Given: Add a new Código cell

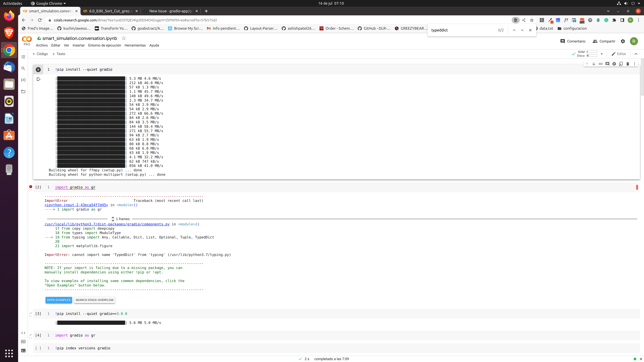Looking at the screenshot, I should click(40, 54).
